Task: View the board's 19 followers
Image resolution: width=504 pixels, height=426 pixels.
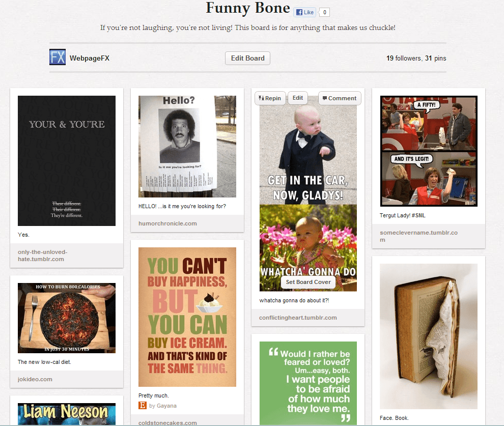Action: 402,59
